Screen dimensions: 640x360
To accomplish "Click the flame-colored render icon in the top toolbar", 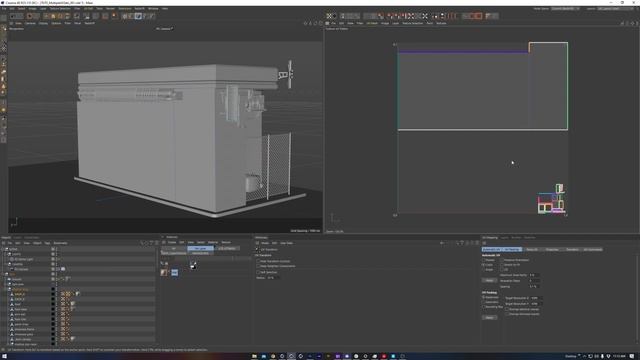I will (x=114, y=16).
